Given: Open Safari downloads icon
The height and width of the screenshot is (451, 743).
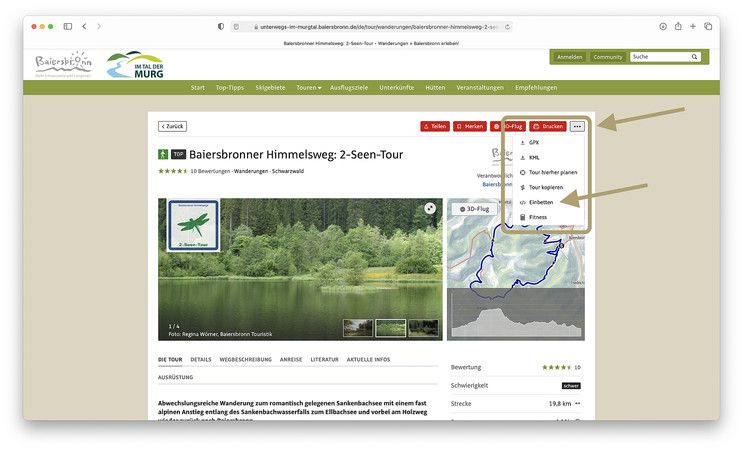Looking at the screenshot, I should coord(663,27).
